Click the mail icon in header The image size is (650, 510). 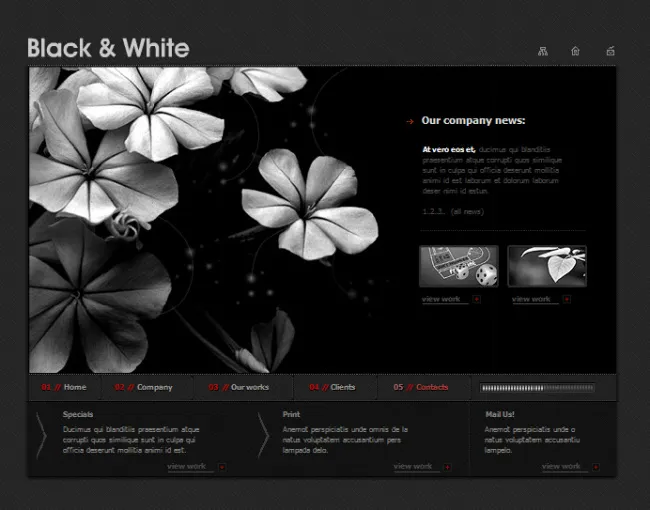610,51
